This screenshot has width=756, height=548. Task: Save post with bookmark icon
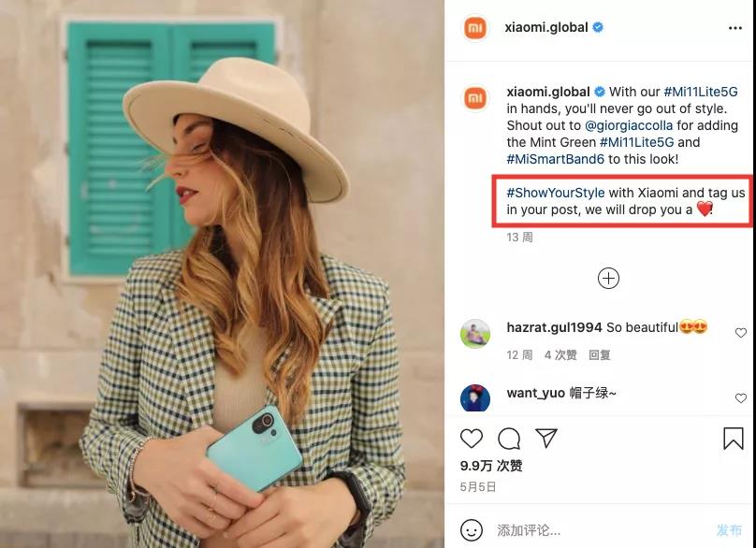pos(733,438)
